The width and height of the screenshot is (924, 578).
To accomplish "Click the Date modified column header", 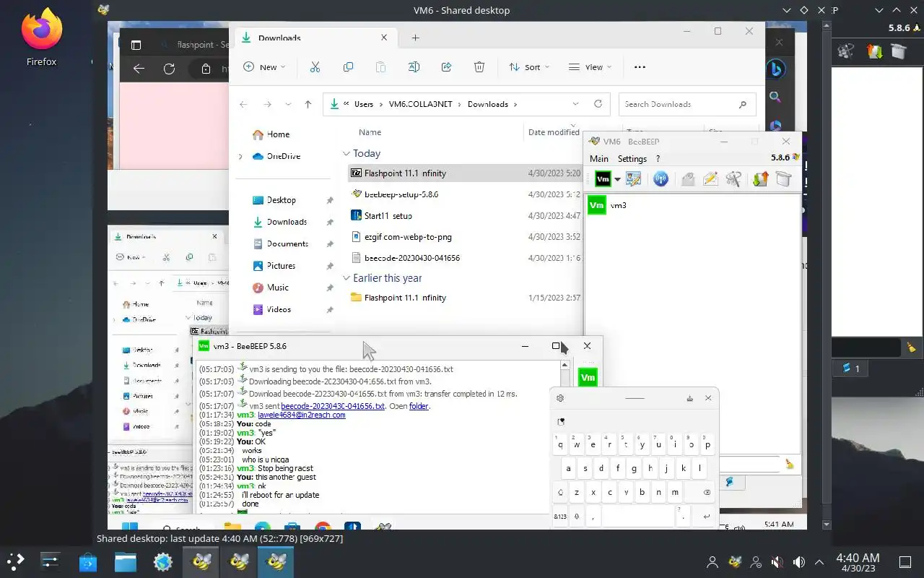I will (x=553, y=132).
